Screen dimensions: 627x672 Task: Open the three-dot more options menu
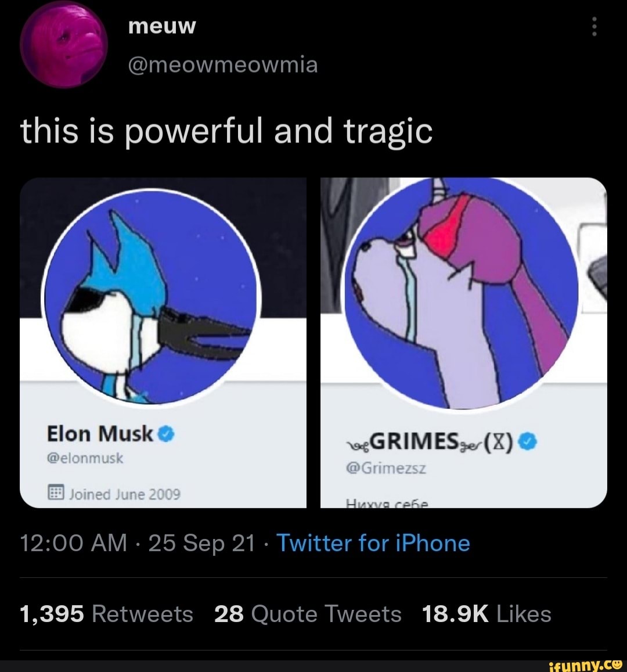(x=594, y=27)
